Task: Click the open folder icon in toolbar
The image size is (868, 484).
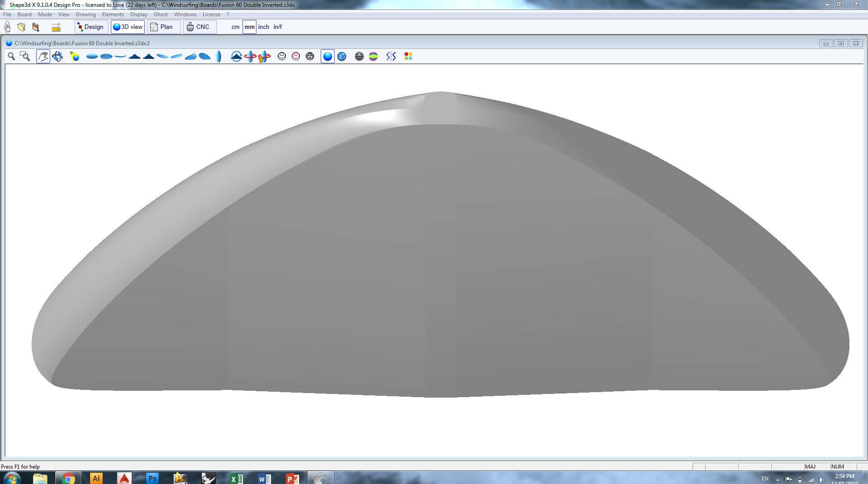Action: click(x=21, y=27)
